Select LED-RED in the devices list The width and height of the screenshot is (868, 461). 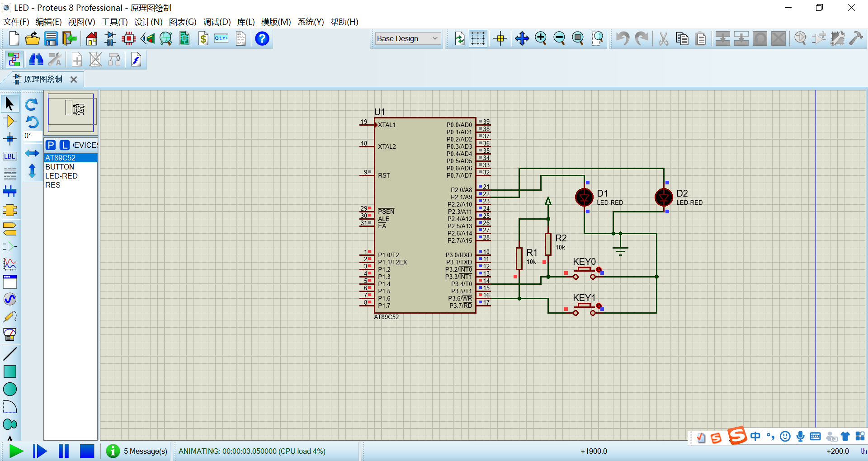click(61, 176)
